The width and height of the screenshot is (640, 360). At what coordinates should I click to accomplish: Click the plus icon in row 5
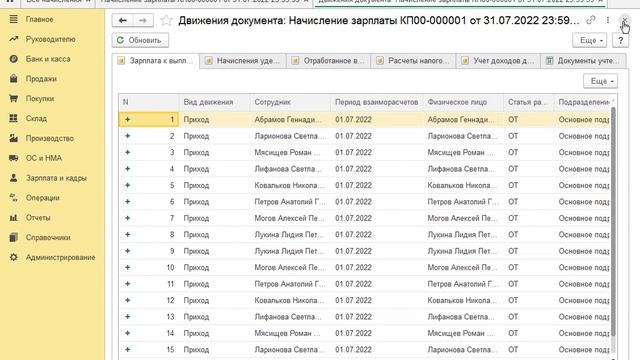pos(127,185)
